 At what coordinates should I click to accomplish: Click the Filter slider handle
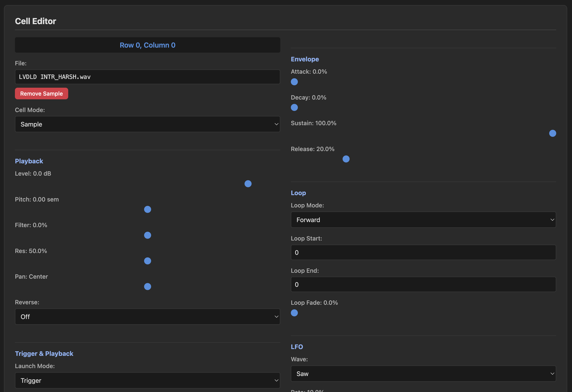point(147,235)
